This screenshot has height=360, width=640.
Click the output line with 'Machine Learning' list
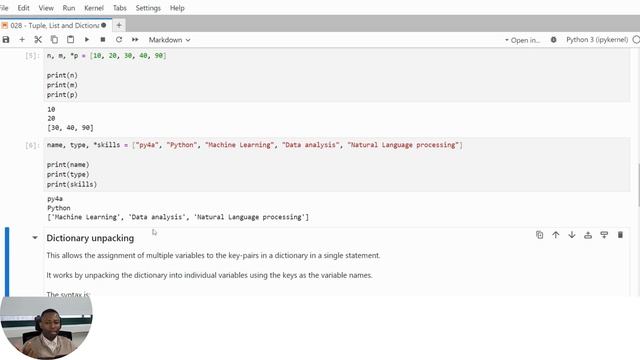point(178,217)
